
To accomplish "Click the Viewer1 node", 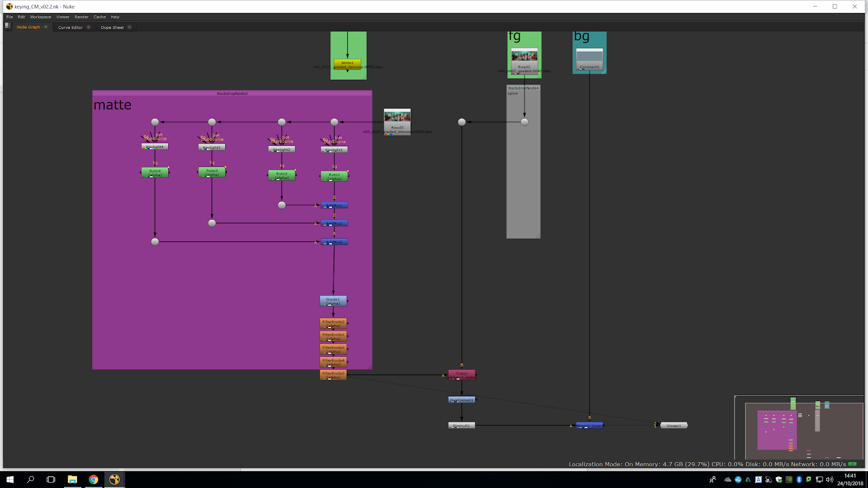I will (674, 426).
